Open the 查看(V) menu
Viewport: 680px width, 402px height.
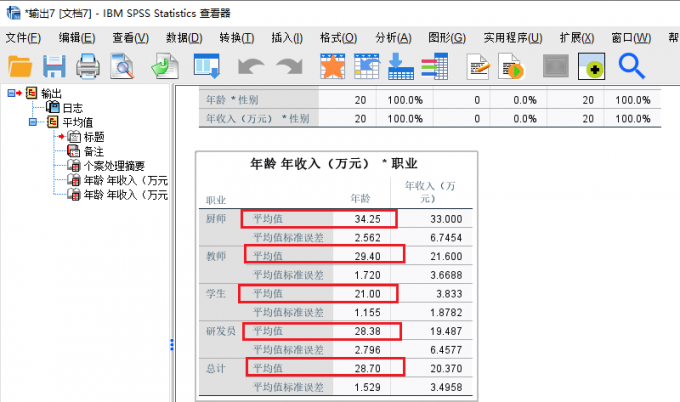coord(131,38)
